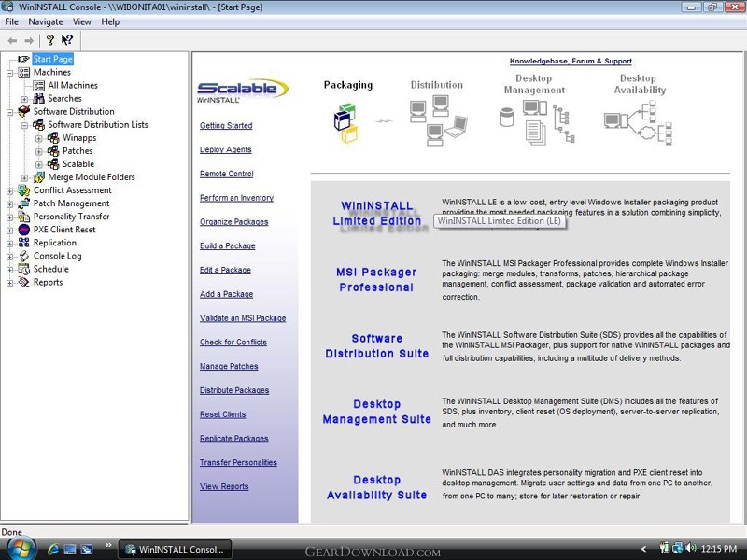This screenshot has width=747, height=560.
Task: Launch Internet Explorer from Quick Launch
Action: 53,549
